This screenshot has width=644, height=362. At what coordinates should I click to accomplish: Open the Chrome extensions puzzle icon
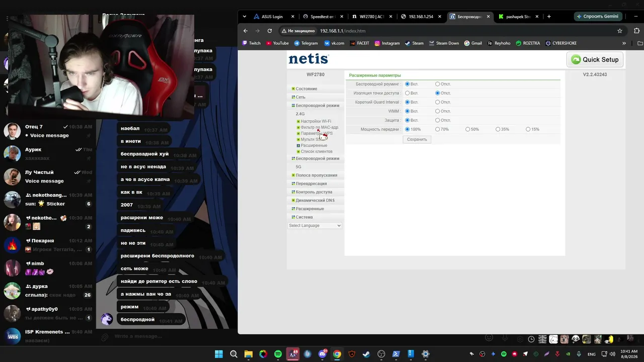(x=636, y=31)
